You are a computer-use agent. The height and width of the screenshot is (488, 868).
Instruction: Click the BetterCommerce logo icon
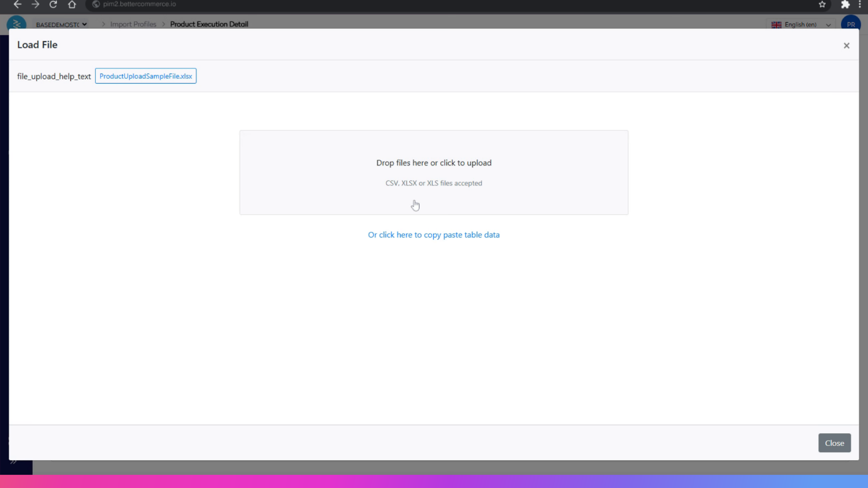(x=16, y=24)
